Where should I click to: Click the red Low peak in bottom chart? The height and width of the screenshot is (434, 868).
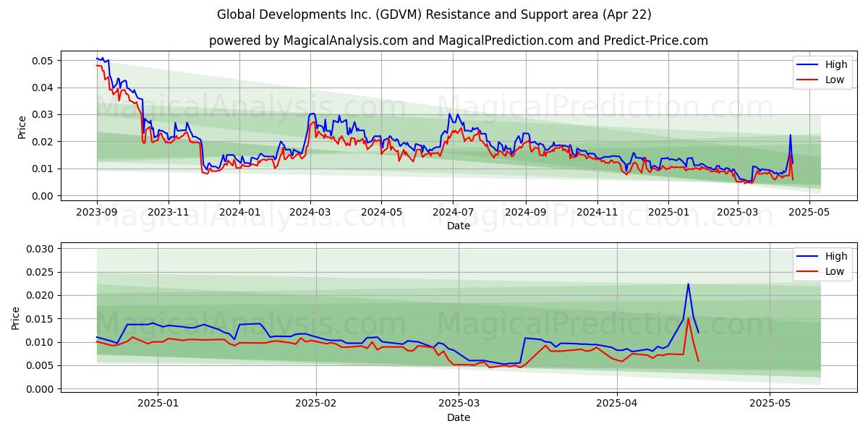[688, 319]
